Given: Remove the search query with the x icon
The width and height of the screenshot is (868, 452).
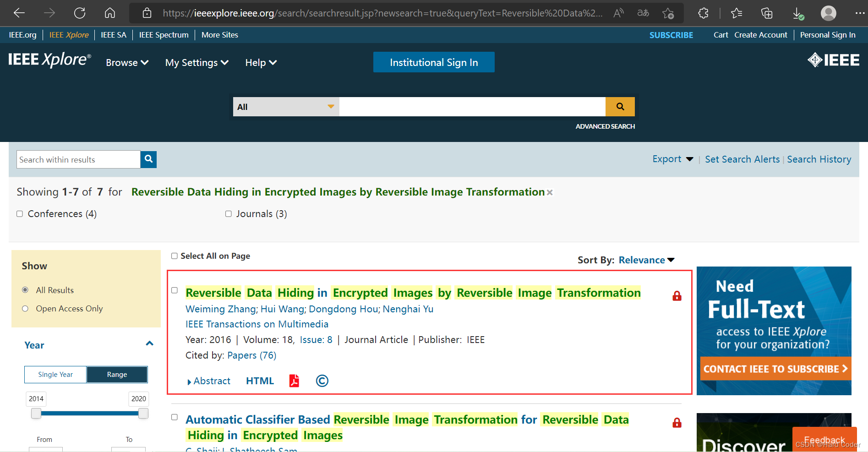Looking at the screenshot, I should click(x=550, y=193).
